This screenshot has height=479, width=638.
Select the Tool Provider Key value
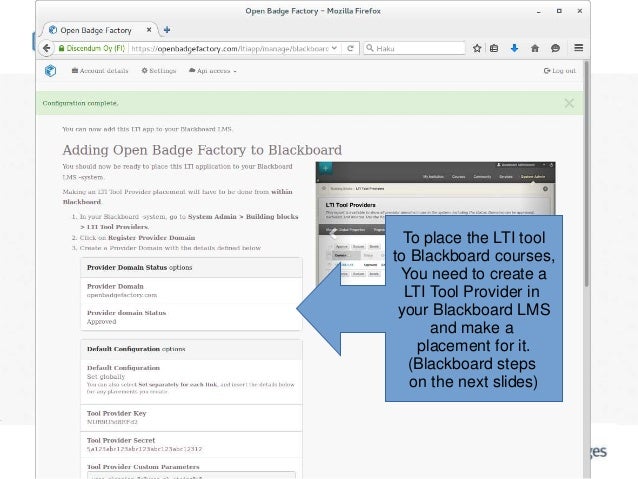coord(112,422)
